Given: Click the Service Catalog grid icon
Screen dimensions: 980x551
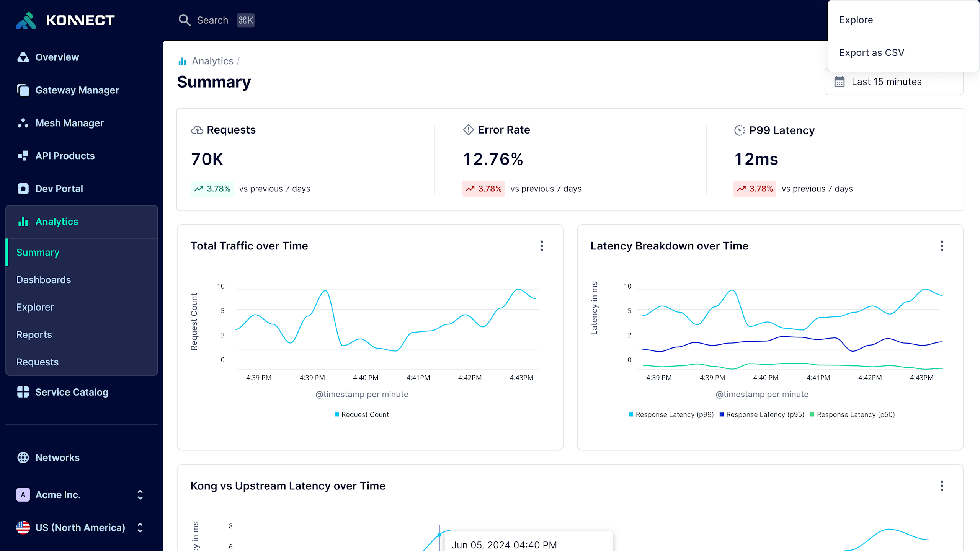Looking at the screenshot, I should point(23,392).
